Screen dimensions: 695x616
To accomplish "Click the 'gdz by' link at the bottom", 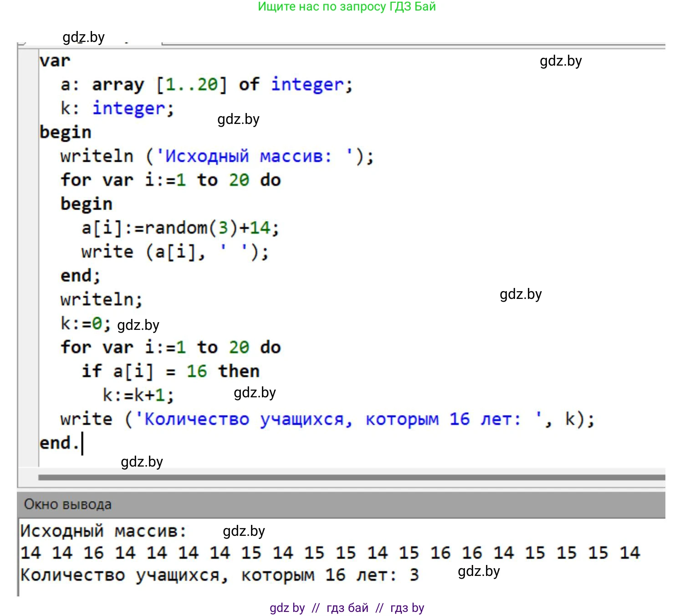I will tap(287, 608).
